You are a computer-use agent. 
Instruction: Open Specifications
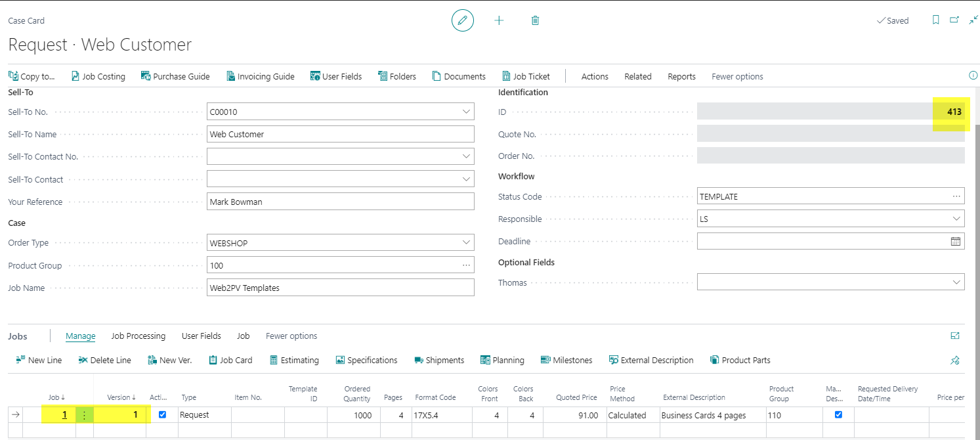(366, 360)
